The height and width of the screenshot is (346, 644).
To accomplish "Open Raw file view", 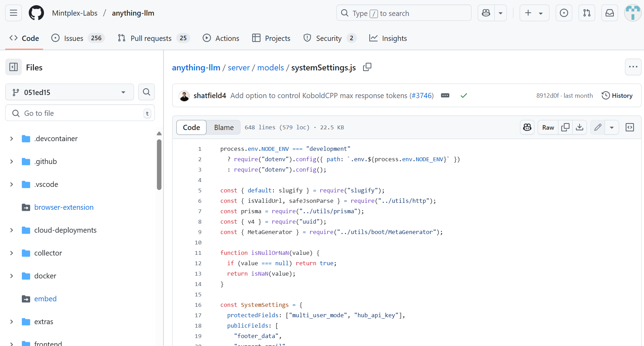I will [x=548, y=128].
